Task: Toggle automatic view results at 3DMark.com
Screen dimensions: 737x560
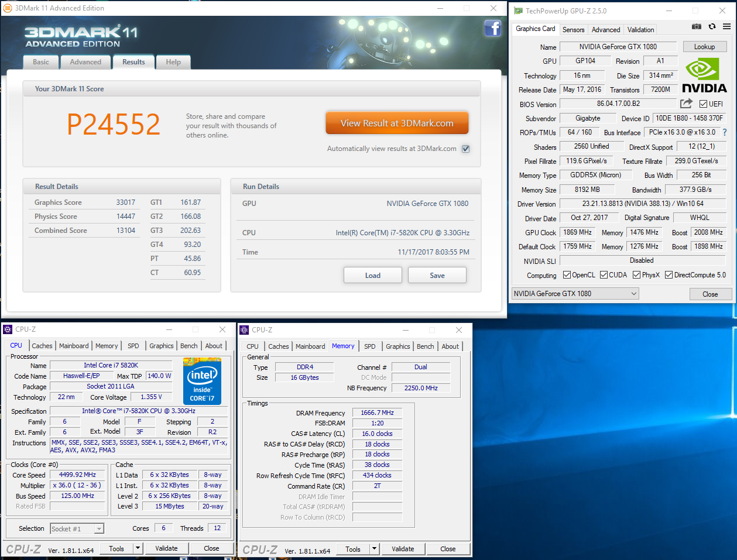Action: point(466,149)
